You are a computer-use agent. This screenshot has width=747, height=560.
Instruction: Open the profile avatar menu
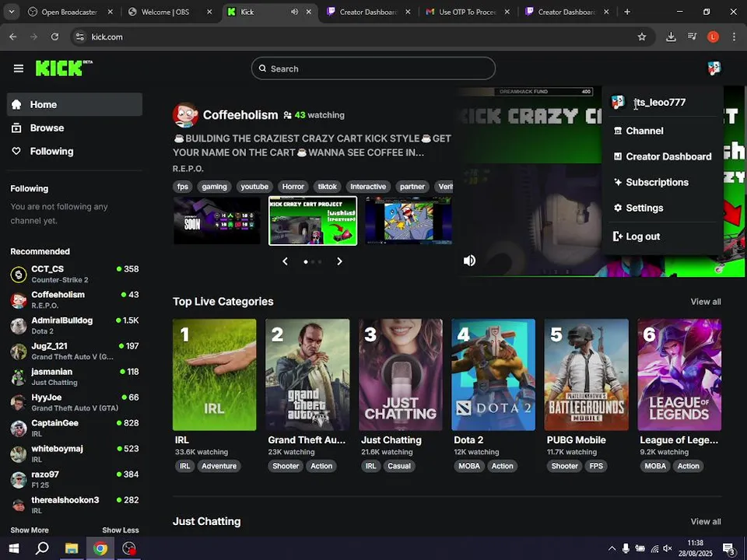coord(714,68)
